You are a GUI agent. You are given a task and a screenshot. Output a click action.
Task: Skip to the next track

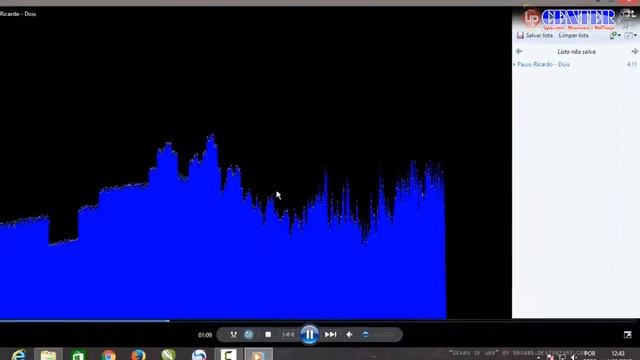point(331,335)
